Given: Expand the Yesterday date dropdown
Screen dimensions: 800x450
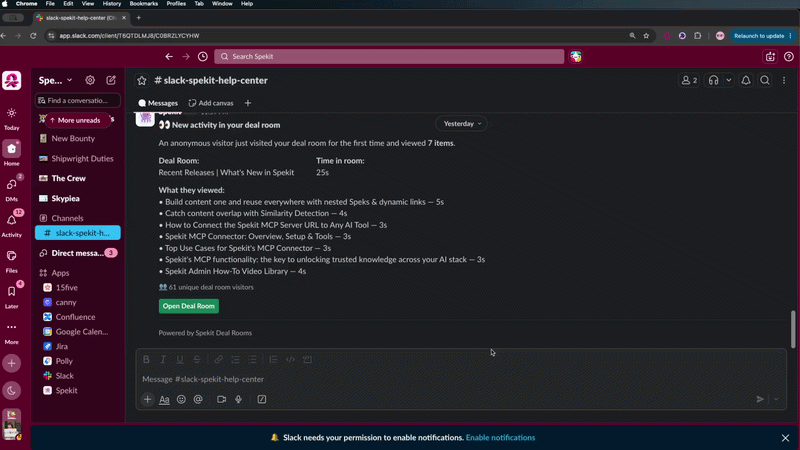Looking at the screenshot, I should [x=462, y=123].
